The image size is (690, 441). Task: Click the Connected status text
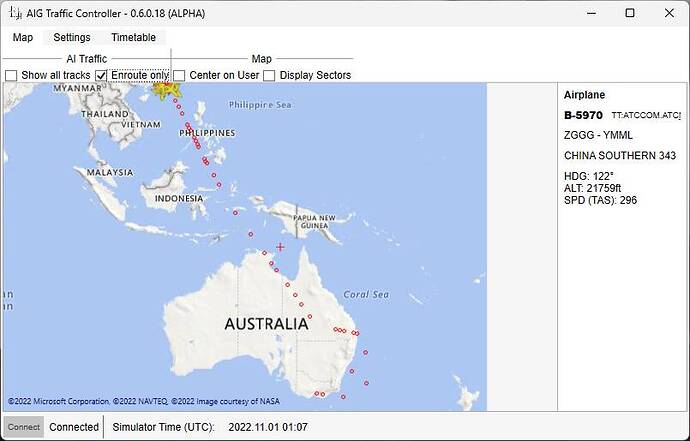pos(74,427)
